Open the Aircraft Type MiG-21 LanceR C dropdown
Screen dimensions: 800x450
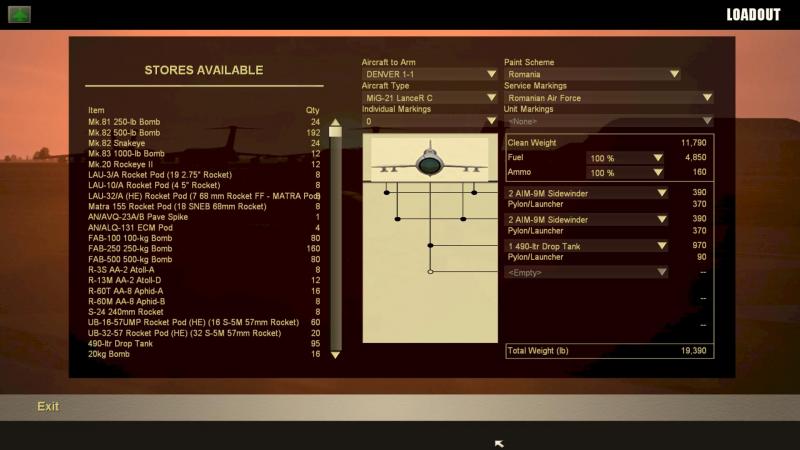[x=429, y=97]
